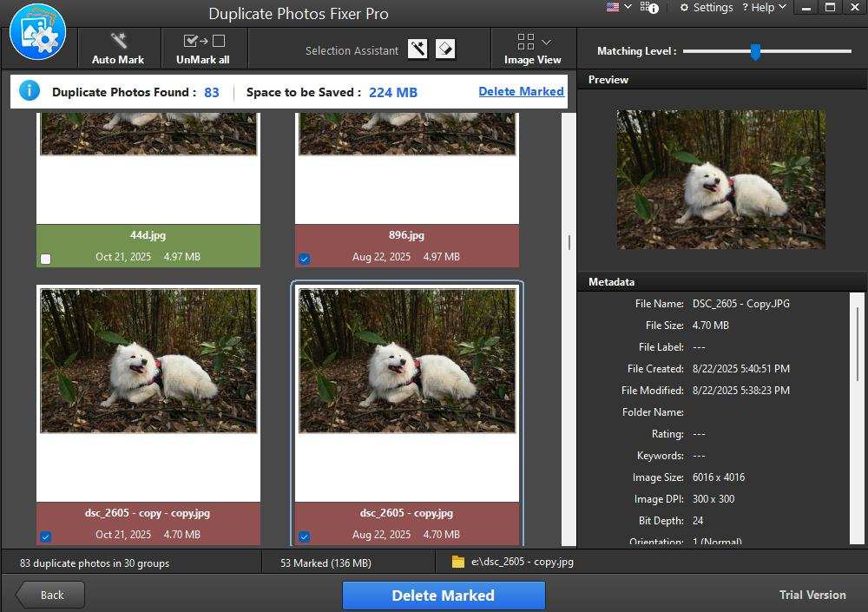Click the Duplicate Photos Fixer app logo

pos(37,31)
